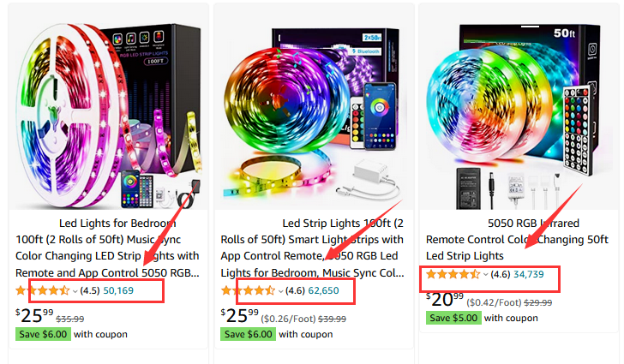Screen dimensions: 624x364
Task: Click the star rating of the 62,650 review product
Action: click(248, 290)
